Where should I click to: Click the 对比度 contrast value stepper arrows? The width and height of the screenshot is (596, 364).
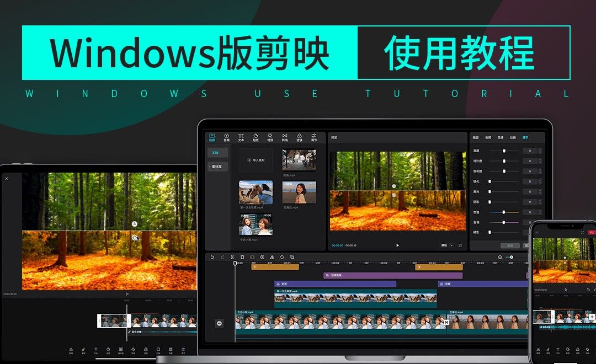tap(540, 161)
